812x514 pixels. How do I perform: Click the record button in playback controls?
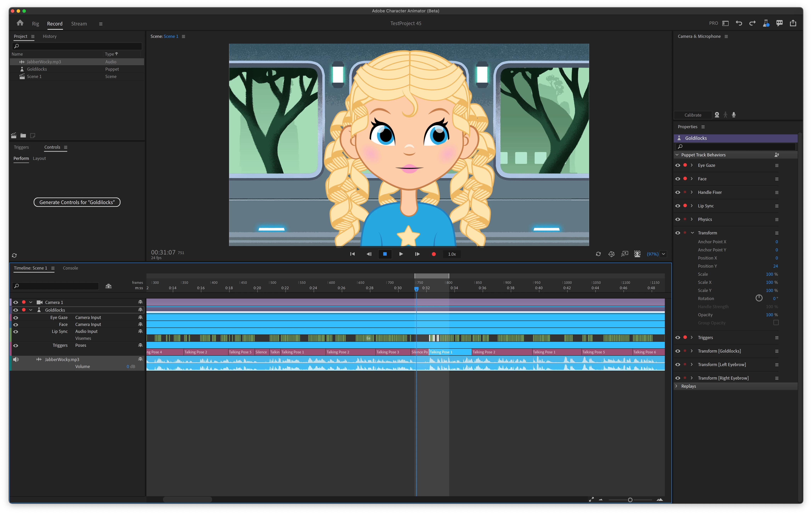434,254
